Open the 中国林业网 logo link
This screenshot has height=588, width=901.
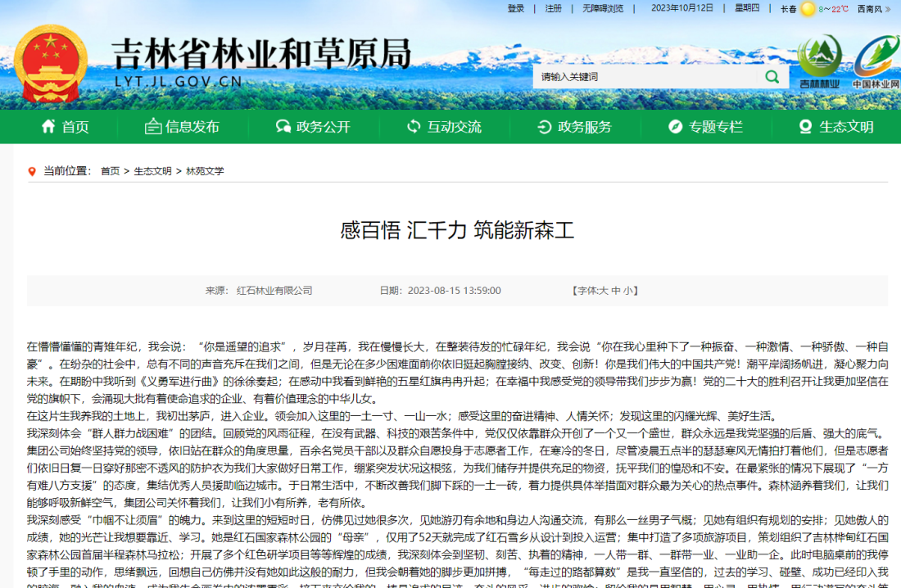click(875, 61)
